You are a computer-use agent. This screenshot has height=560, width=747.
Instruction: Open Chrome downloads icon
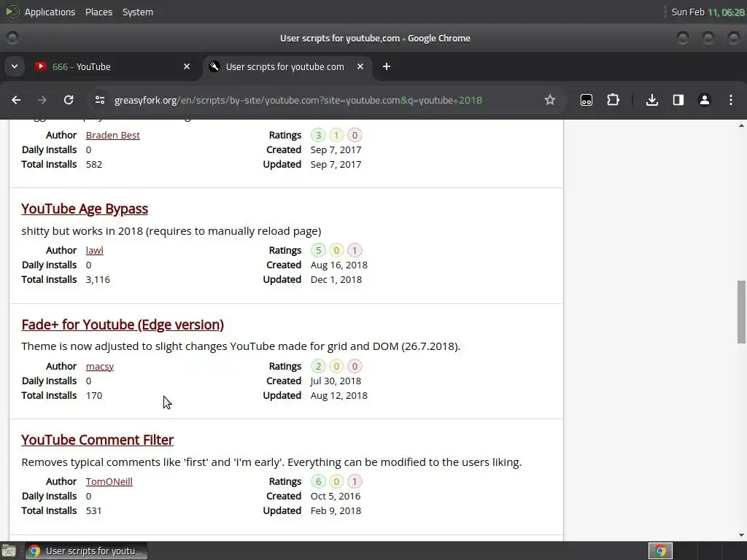(x=651, y=100)
